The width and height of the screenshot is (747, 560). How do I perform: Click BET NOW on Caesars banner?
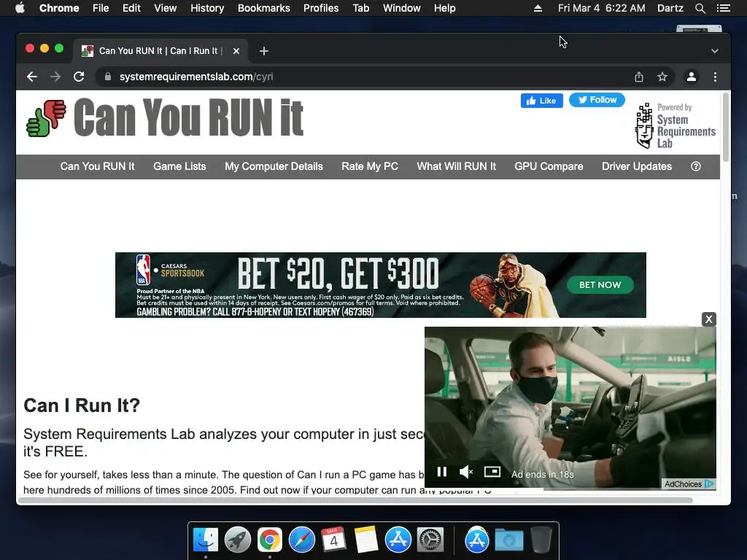600,285
